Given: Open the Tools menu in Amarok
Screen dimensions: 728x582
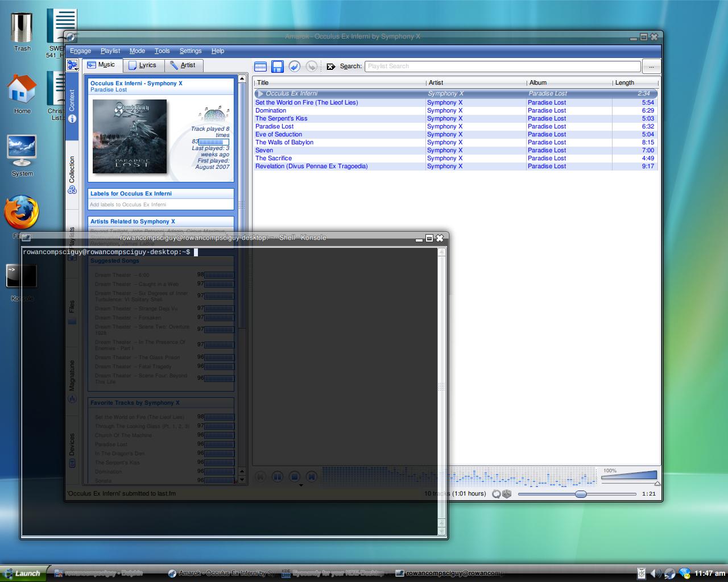Looking at the screenshot, I should tap(162, 51).
